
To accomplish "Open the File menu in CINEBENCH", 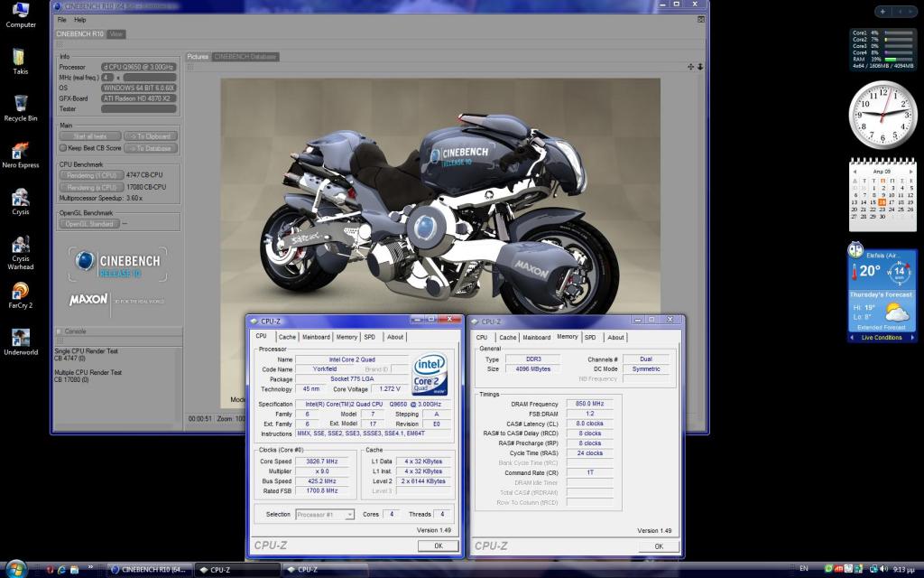I will point(62,20).
